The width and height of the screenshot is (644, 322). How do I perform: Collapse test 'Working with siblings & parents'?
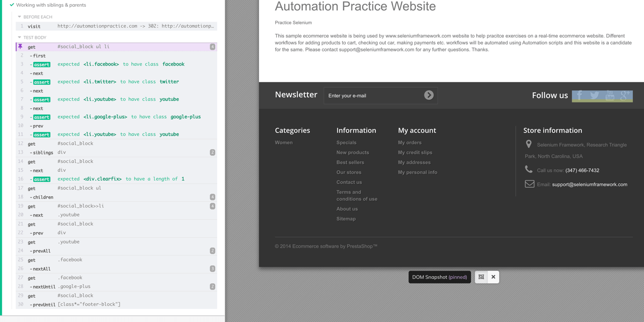[51, 5]
